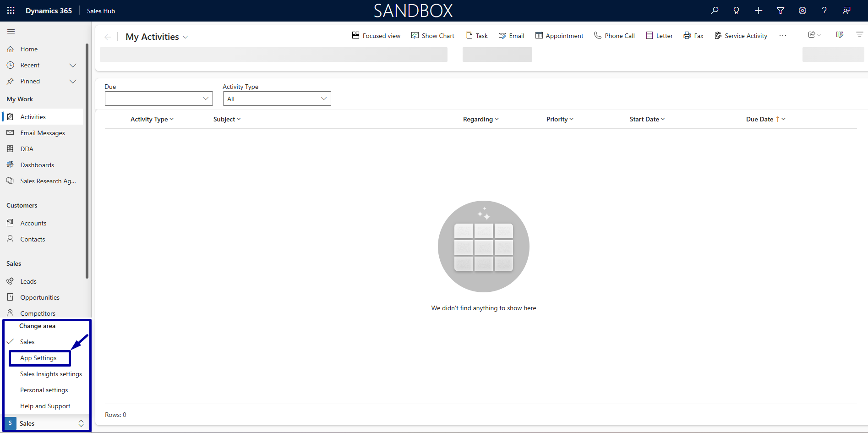Open the Activity Type filter dropdown

point(277,99)
